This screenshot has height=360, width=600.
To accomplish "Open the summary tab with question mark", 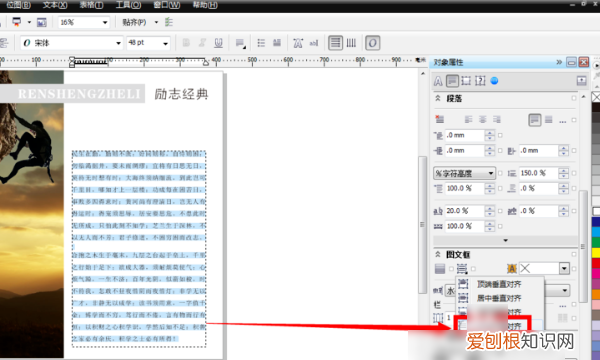I will click(x=480, y=81).
